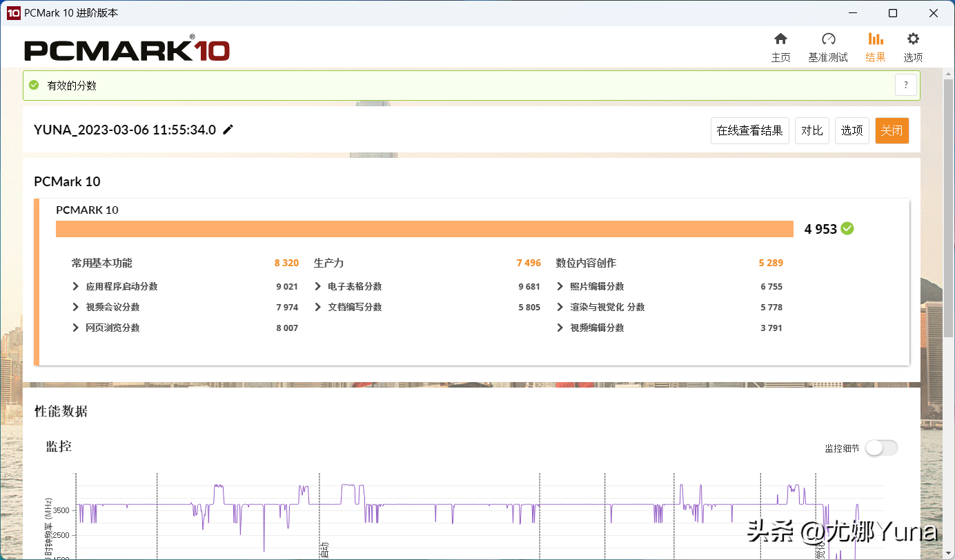Click the 6 755 photo editing value
Image resolution: width=955 pixels, height=560 pixels.
771,286
